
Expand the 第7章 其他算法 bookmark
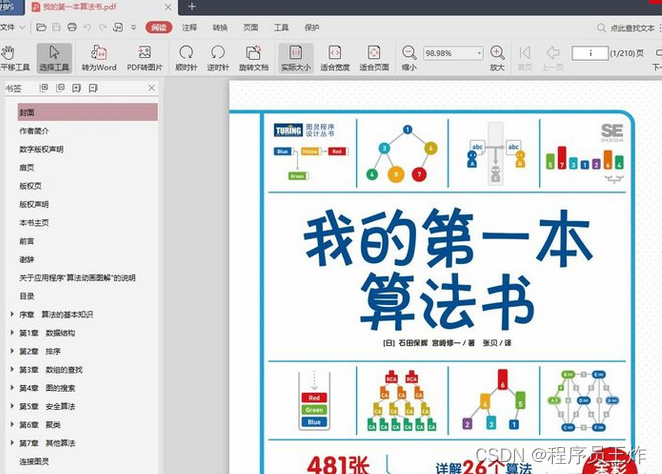point(12,443)
